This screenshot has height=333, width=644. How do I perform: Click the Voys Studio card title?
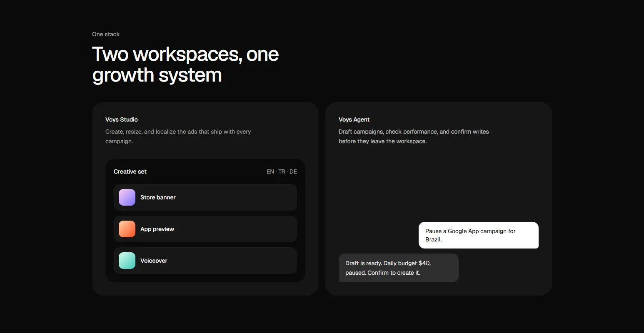[x=122, y=119]
